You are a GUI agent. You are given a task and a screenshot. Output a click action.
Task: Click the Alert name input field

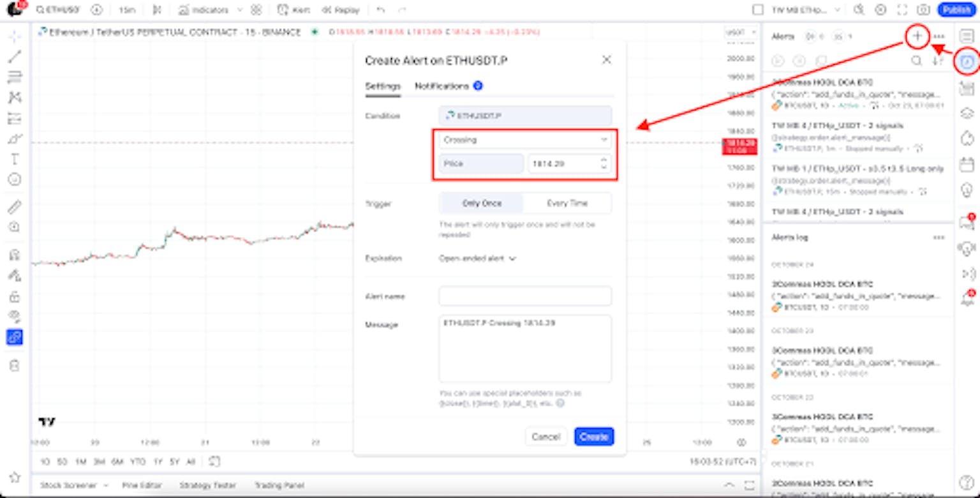[x=524, y=296]
